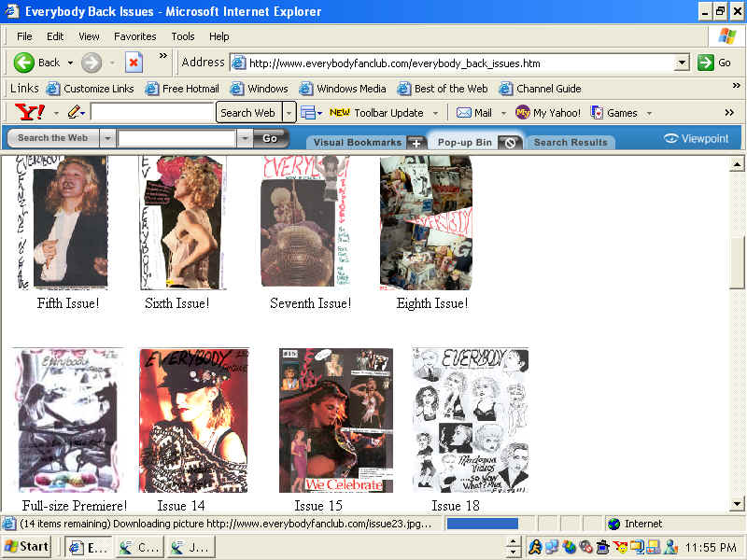Open the Favorites menu
The image size is (747, 560).
[134, 36]
